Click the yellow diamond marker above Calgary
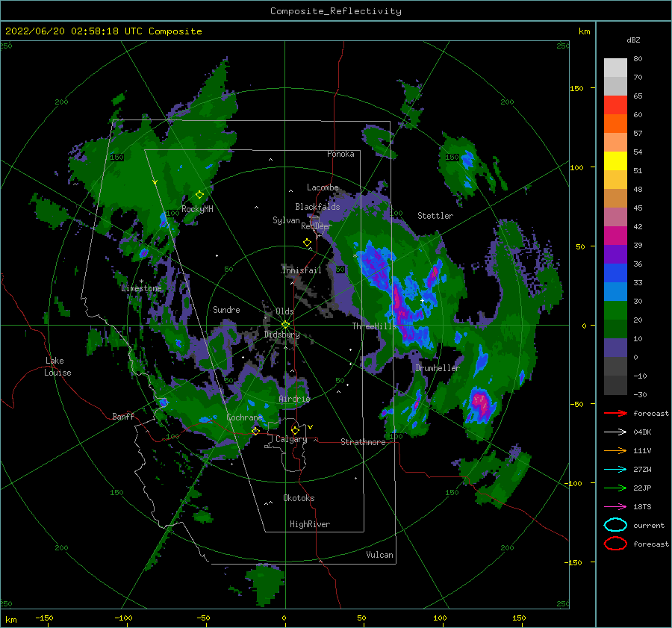The image size is (672, 628). coord(295,430)
